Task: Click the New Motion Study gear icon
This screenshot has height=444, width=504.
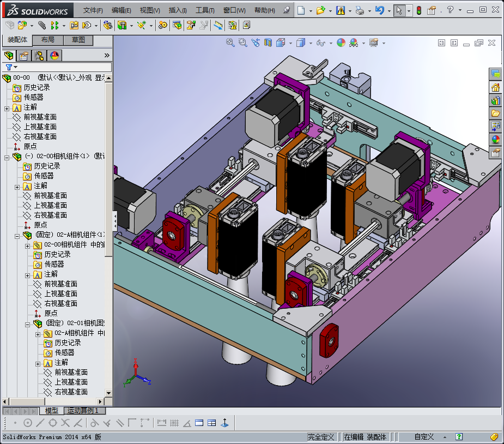Action: pos(163,25)
